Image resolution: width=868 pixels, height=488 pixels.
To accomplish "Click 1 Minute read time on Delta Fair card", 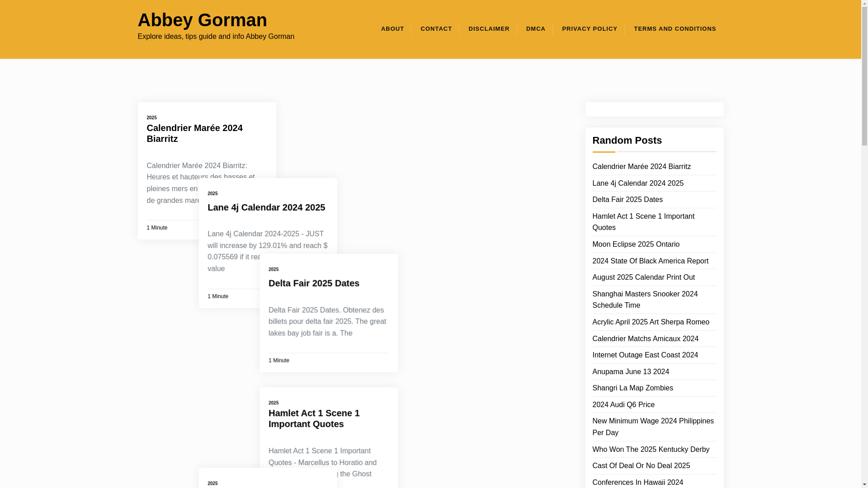I will coord(279,361).
